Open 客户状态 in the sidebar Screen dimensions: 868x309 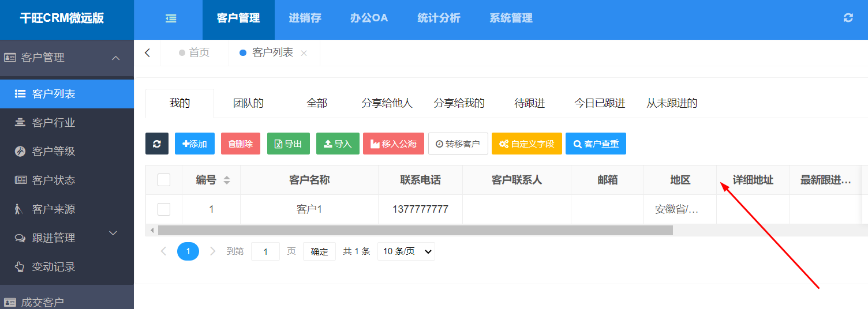(x=67, y=180)
